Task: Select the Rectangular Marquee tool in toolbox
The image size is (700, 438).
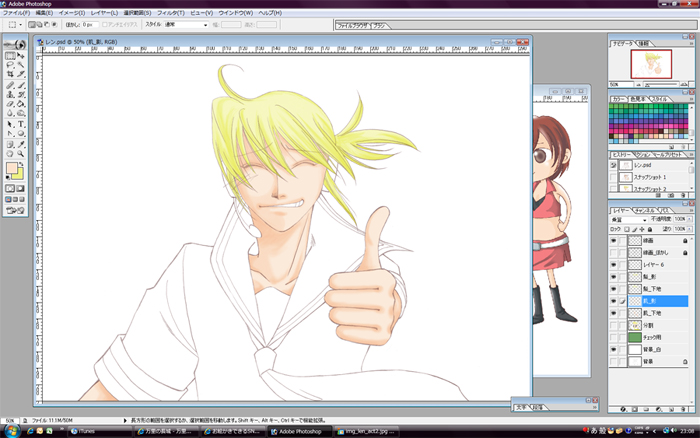Action: [10, 57]
